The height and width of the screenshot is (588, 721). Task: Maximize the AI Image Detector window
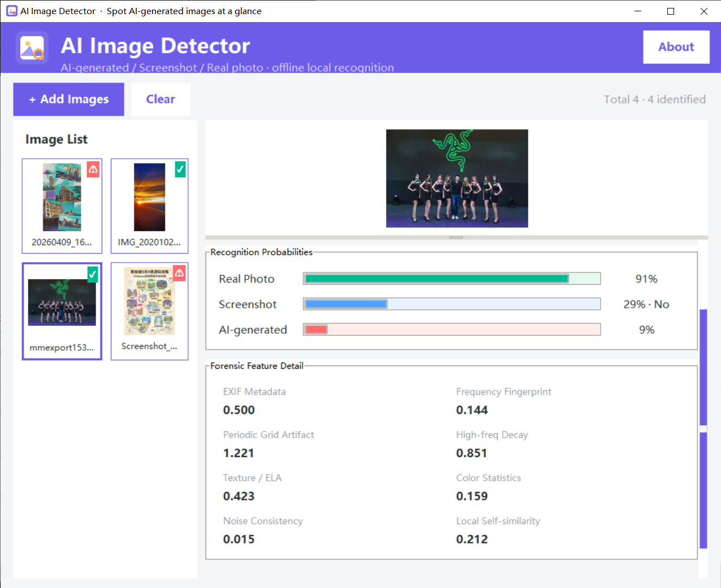click(x=671, y=11)
